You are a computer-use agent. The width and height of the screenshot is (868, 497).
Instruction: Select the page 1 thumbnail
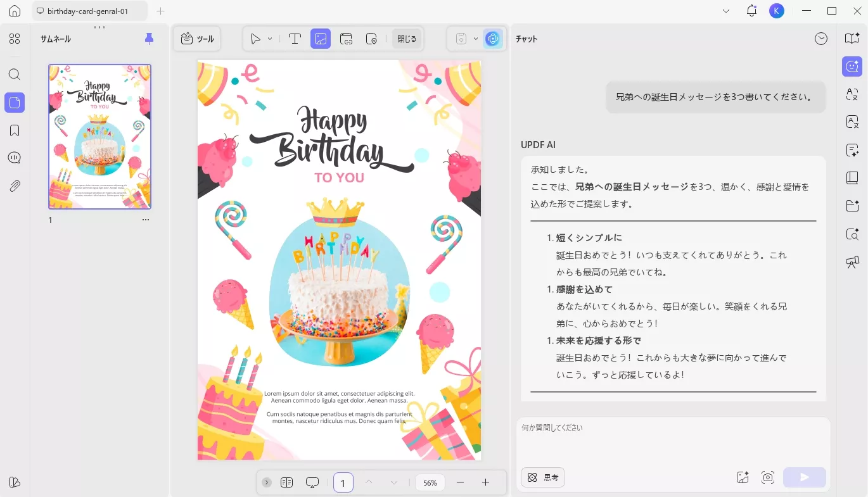tap(99, 137)
